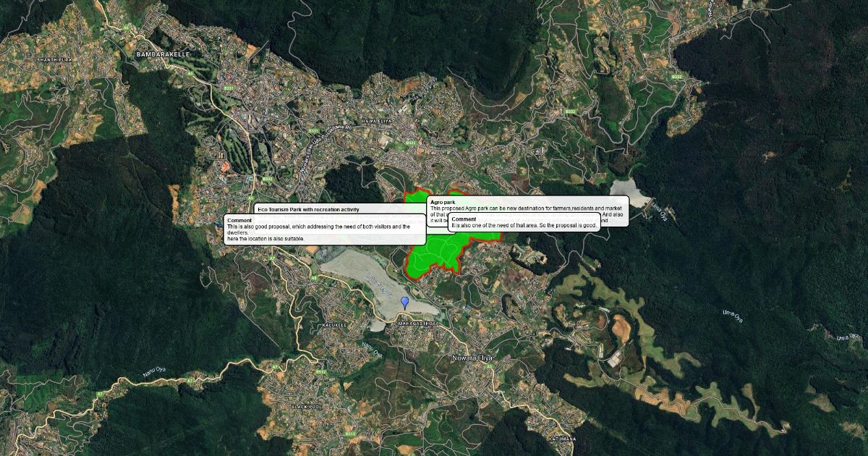Click the KALUKELE map label
This screenshot has height=456, width=868.
[335, 325]
